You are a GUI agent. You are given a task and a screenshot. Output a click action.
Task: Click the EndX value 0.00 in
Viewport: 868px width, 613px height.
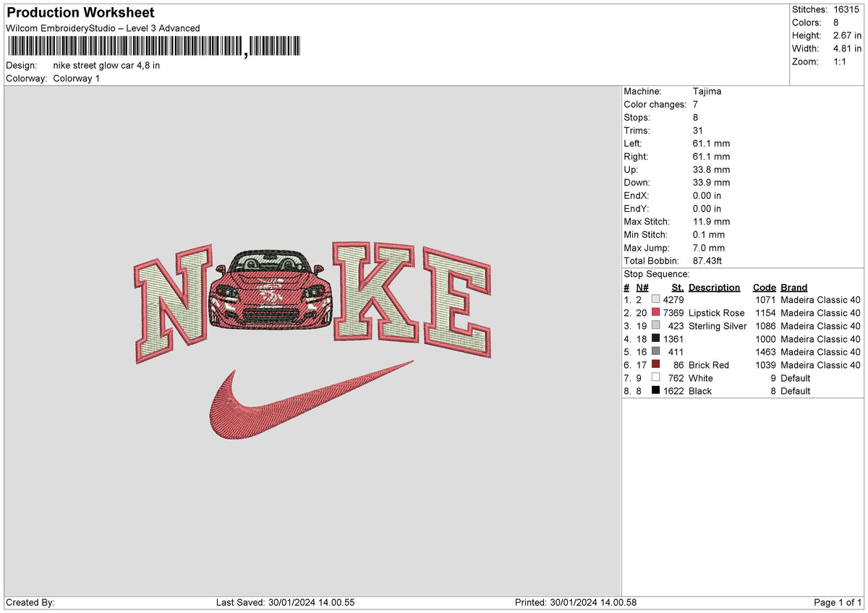click(707, 195)
